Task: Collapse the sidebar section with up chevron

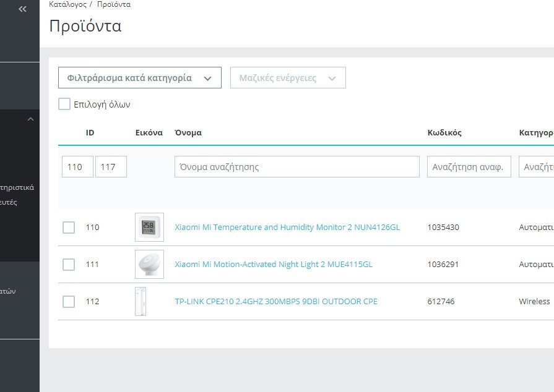Action: tap(31, 119)
